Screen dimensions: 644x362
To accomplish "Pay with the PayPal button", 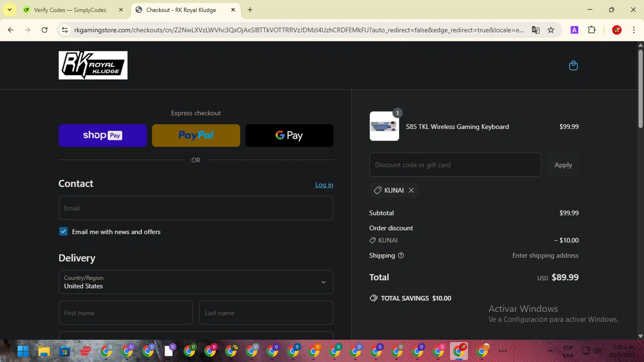I will [x=196, y=136].
